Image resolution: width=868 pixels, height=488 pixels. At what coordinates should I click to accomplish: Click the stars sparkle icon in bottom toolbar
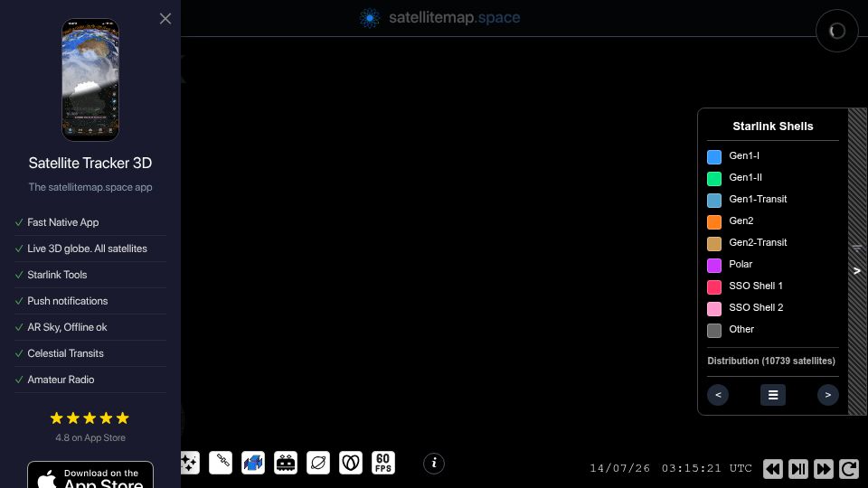(190, 463)
